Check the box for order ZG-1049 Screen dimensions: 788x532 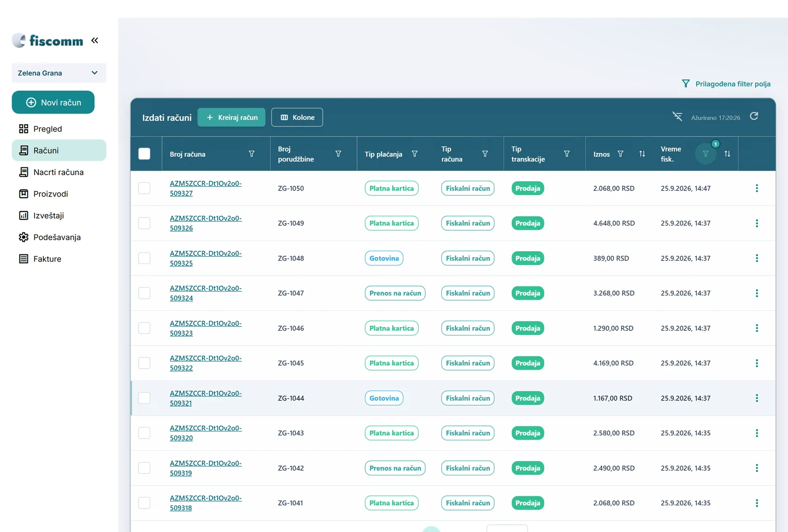[144, 223]
